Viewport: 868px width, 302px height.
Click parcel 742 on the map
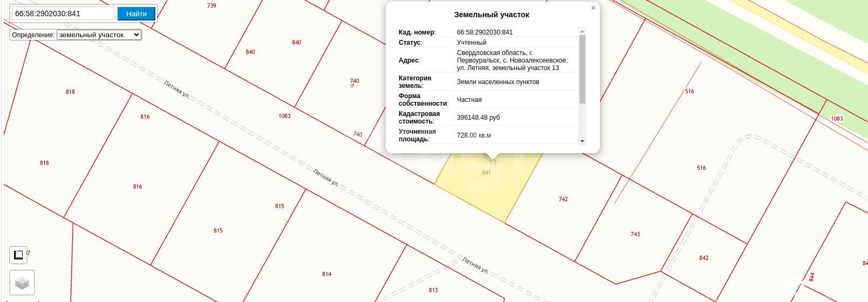coord(563,199)
